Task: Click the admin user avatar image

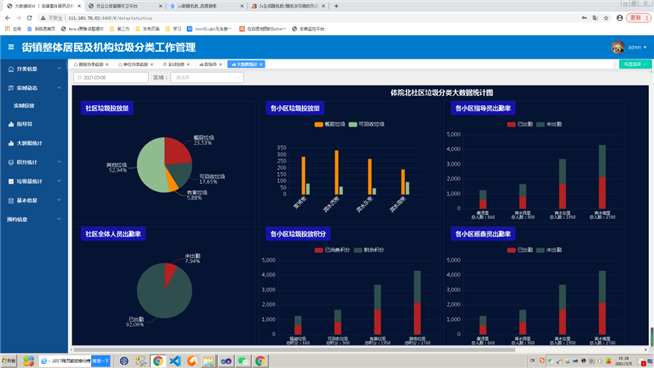Action: pos(618,47)
